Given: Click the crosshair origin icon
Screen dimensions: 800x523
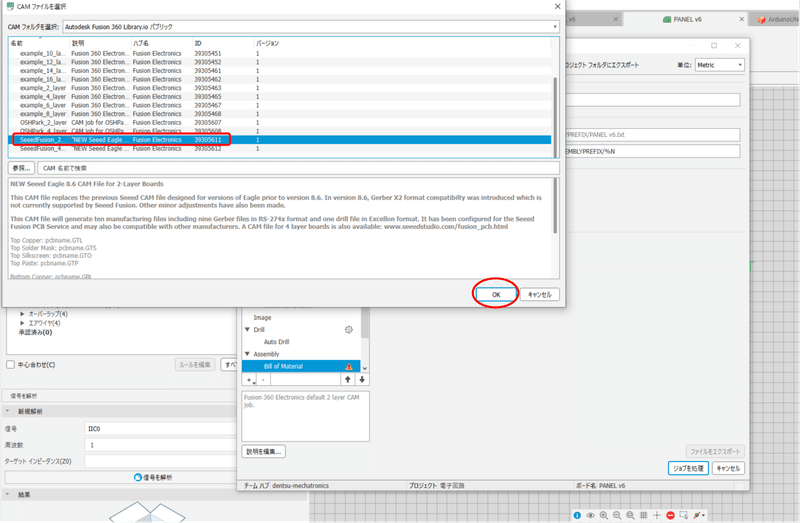Looking at the screenshot, I should (x=657, y=515).
